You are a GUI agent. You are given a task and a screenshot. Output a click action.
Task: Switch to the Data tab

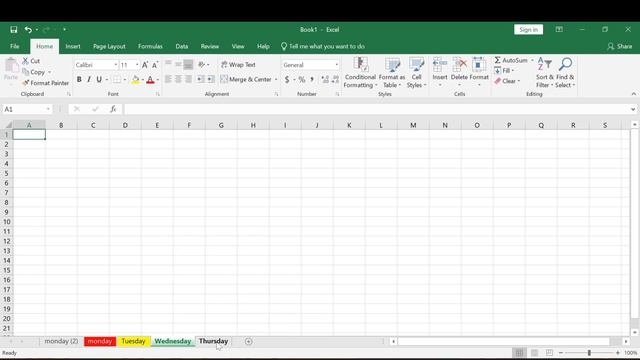tap(182, 47)
